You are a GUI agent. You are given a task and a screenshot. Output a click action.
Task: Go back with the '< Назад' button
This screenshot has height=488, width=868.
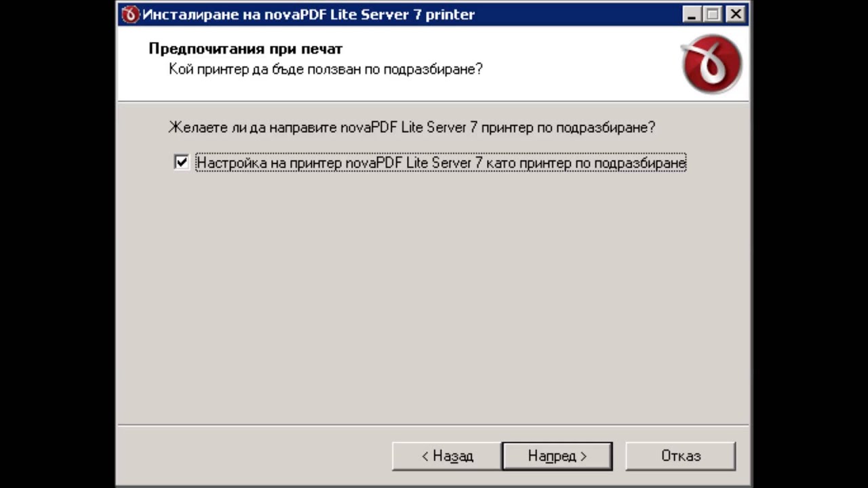coord(447,456)
